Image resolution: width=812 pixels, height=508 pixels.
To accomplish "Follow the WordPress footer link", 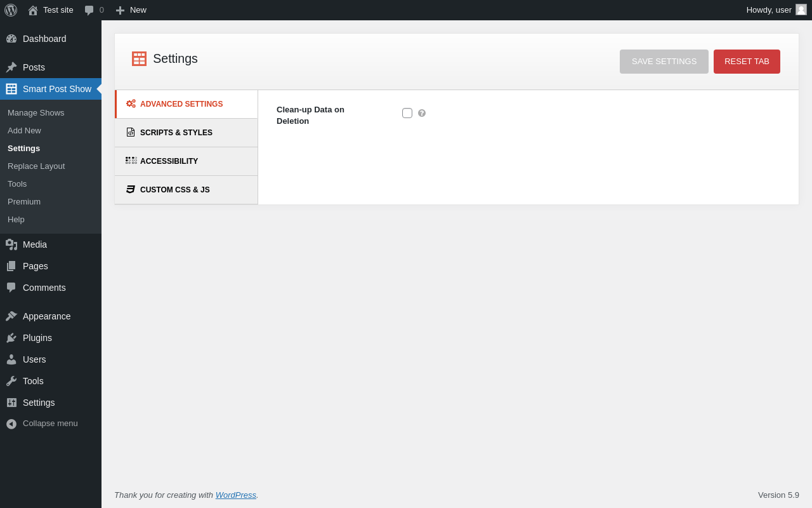I will click(x=235, y=495).
